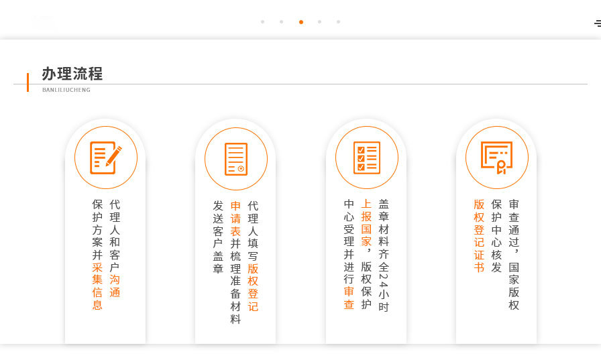
Task: Click the orange 沟通 text in first card
Action: tap(115, 286)
